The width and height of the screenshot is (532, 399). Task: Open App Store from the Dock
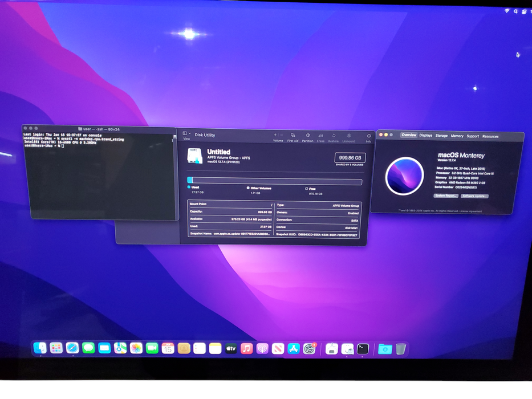[x=294, y=348]
